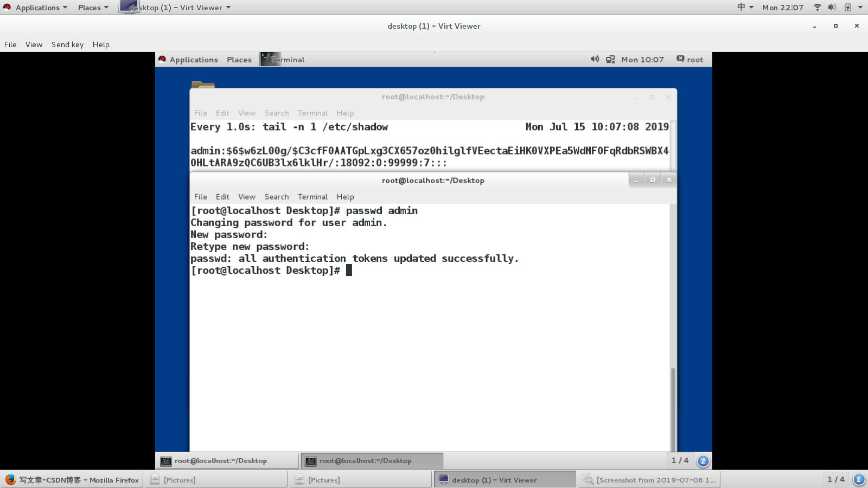
Task: Open the input method indicator 中
Action: click(745, 7)
